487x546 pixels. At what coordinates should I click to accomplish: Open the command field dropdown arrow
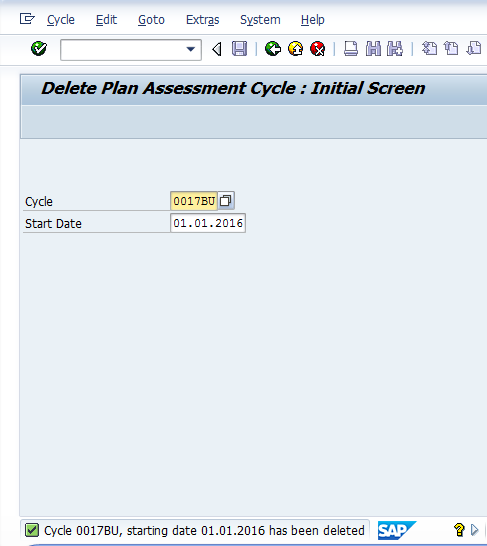coord(190,49)
